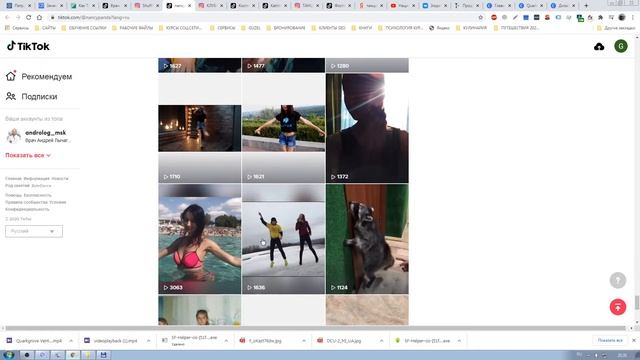
Task: Close the downloads bar
Action: click(x=633, y=340)
